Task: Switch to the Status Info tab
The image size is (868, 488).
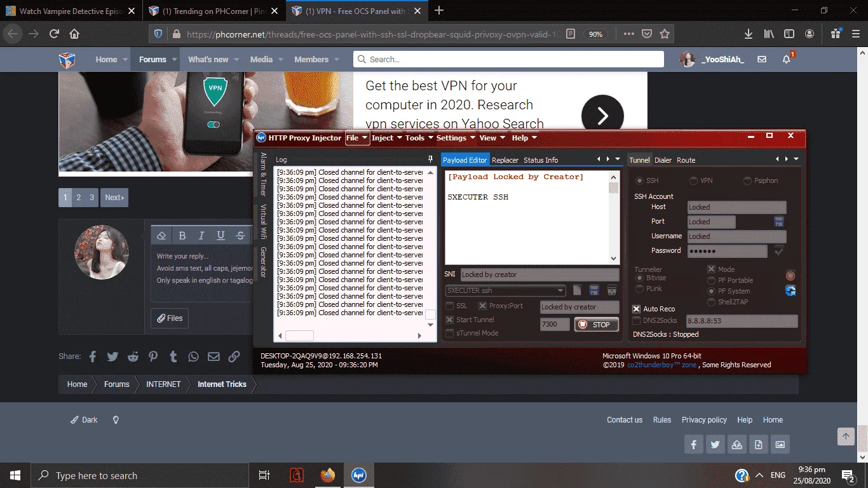Action: [541, 160]
